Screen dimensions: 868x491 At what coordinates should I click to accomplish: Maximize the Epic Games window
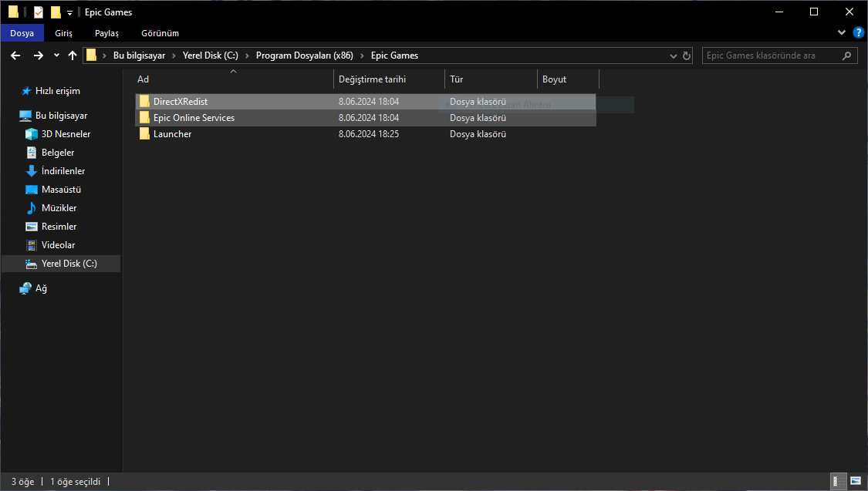pyautogui.click(x=814, y=12)
